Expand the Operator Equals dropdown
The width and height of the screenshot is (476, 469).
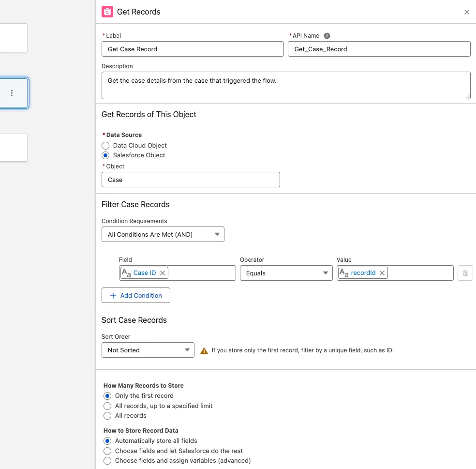click(x=286, y=273)
